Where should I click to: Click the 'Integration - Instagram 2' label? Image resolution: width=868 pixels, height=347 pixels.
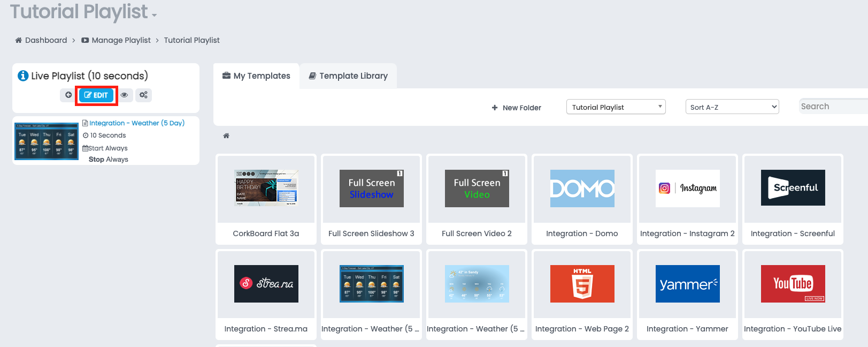pyautogui.click(x=687, y=233)
